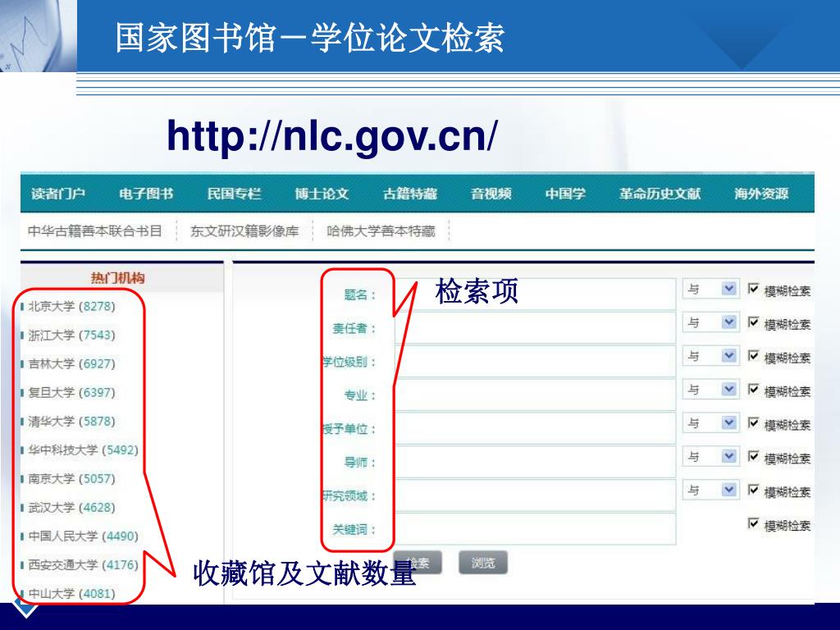Screen dimensions: 840x630
Task: Open 哈佛大学善本特藏 submenu link
Action: (x=381, y=231)
